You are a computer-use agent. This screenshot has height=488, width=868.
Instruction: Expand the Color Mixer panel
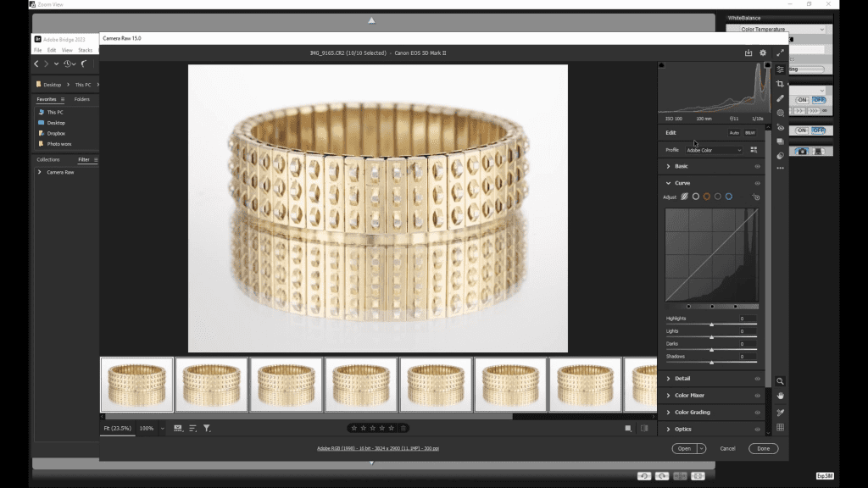(x=668, y=396)
